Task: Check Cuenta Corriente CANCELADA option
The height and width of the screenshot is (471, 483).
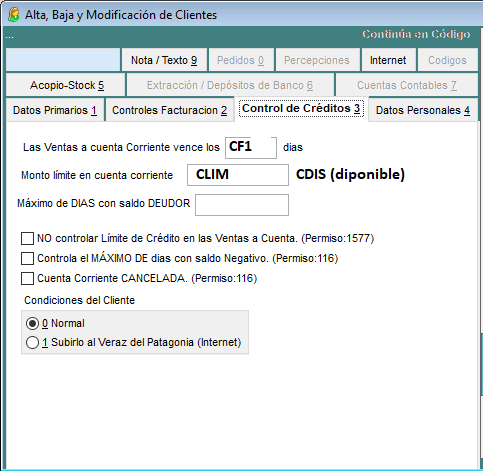Action: 27,278
